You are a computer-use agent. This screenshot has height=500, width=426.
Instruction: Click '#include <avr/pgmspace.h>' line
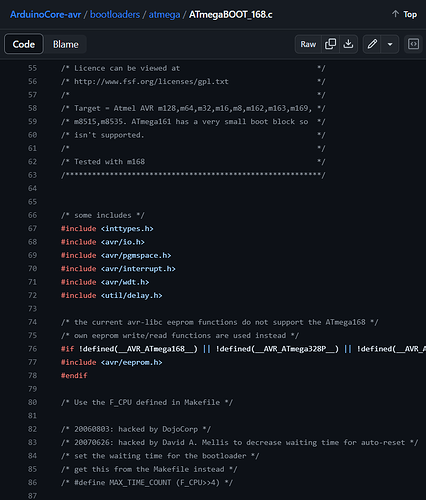(x=116, y=255)
